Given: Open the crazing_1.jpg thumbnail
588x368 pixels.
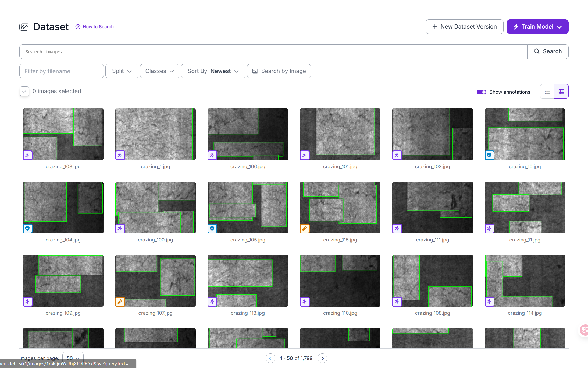Looking at the screenshot, I should (x=155, y=134).
